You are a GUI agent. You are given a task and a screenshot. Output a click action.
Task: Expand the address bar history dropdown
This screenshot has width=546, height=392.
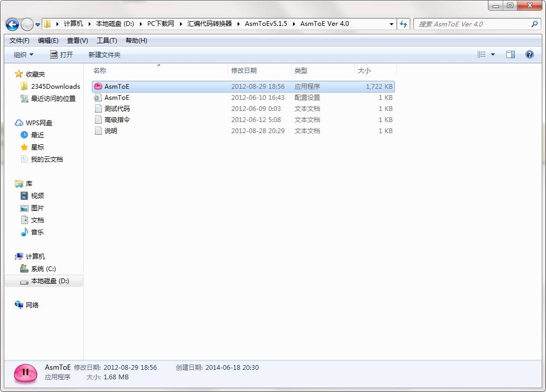pyautogui.click(x=391, y=24)
